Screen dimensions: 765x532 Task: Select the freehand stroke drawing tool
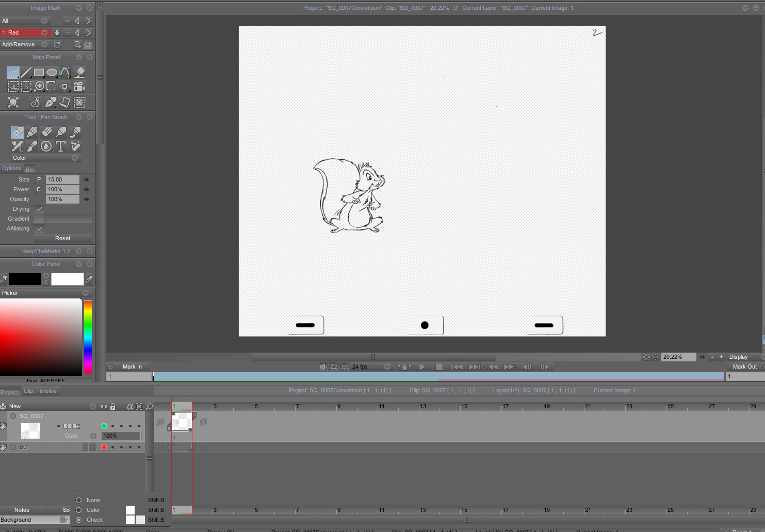coord(13,72)
